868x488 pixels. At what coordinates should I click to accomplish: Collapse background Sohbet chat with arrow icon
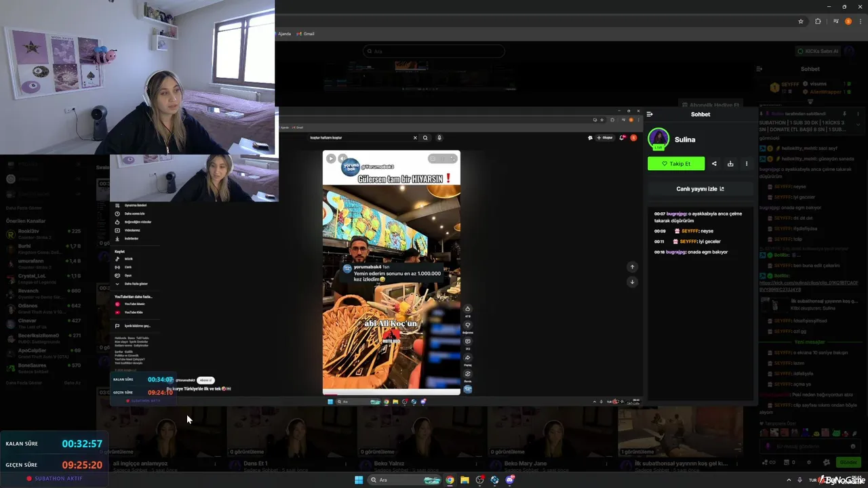tap(759, 68)
